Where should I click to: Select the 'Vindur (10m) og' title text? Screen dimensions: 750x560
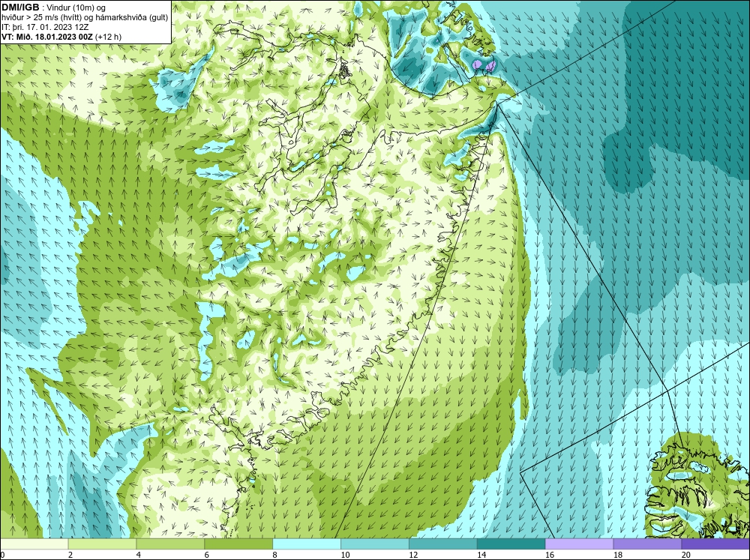(x=76, y=7)
